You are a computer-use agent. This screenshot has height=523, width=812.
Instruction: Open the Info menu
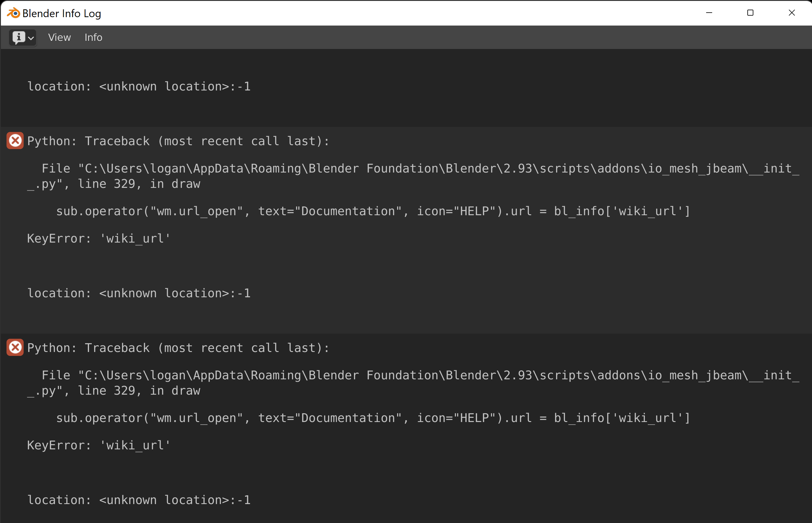point(94,37)
